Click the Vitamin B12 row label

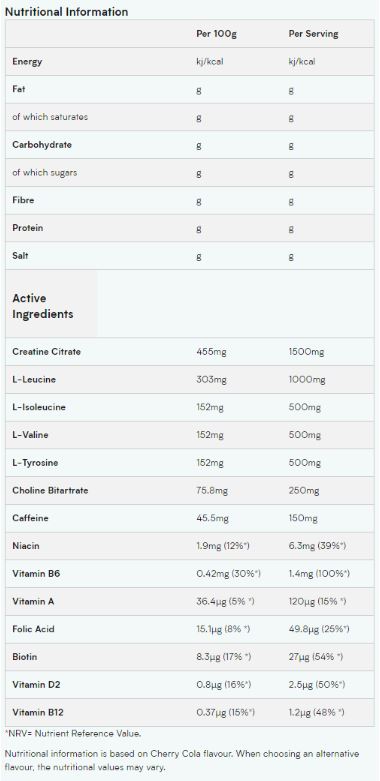coord(38,713)
